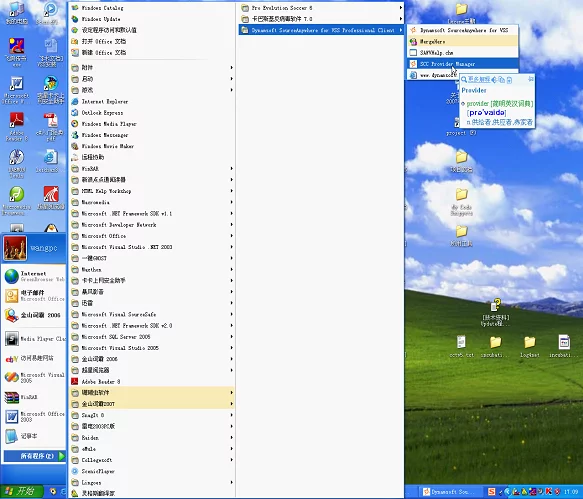Screen dimensions: 583x499
Task: Open MergeHero from the submenu
Action: click(x=463, y=41)
